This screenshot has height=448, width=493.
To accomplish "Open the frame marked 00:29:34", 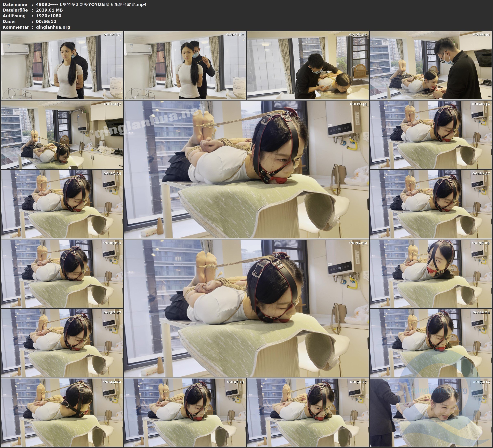I will pyautogui.click(x=62, y=274).
